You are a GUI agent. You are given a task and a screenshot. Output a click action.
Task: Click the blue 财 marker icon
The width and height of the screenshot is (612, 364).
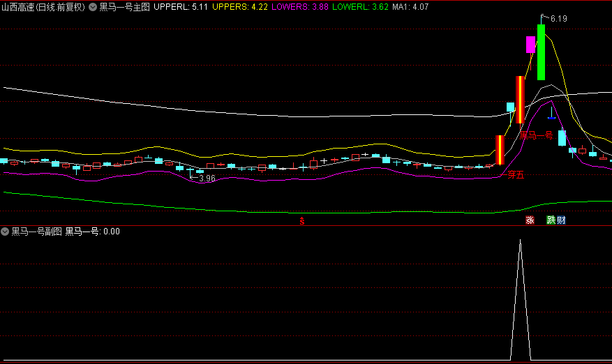tap(561, 220)
